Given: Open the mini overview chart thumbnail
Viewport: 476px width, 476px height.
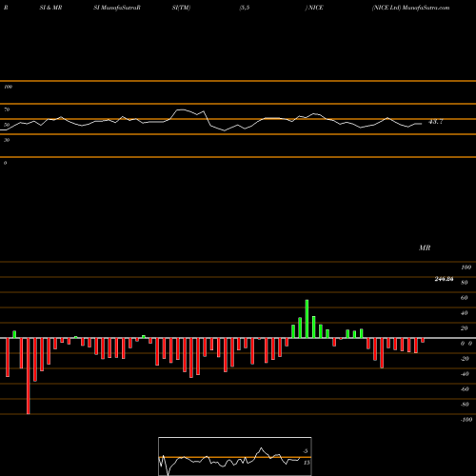Looking at the screenshot, I should [235, 456].
